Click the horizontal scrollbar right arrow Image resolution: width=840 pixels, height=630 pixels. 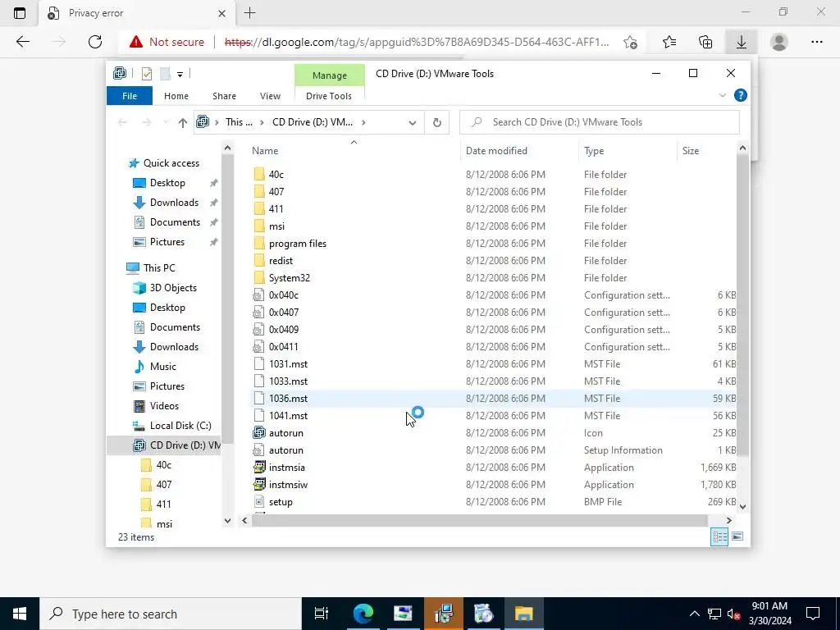click(x=728, y=520)
